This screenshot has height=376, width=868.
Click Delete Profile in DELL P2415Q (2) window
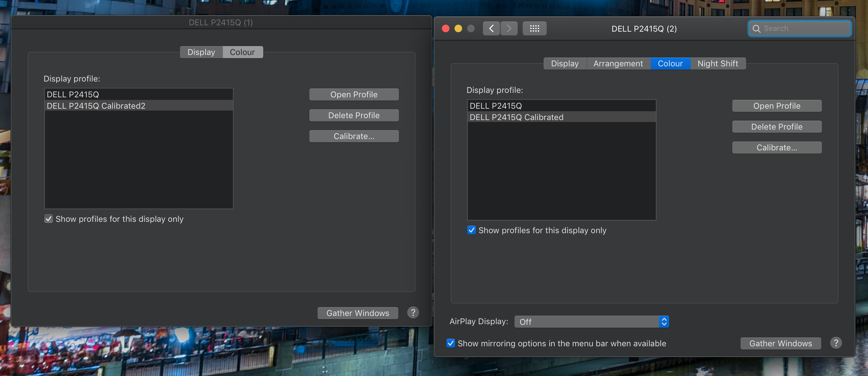(777, 127)
